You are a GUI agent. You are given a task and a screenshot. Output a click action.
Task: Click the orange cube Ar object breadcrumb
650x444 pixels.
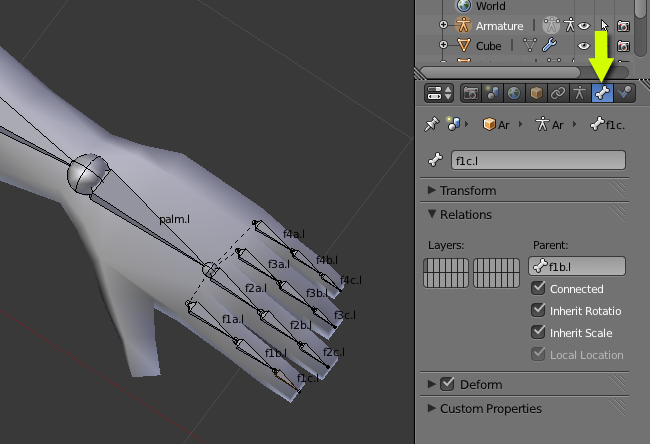496,124
